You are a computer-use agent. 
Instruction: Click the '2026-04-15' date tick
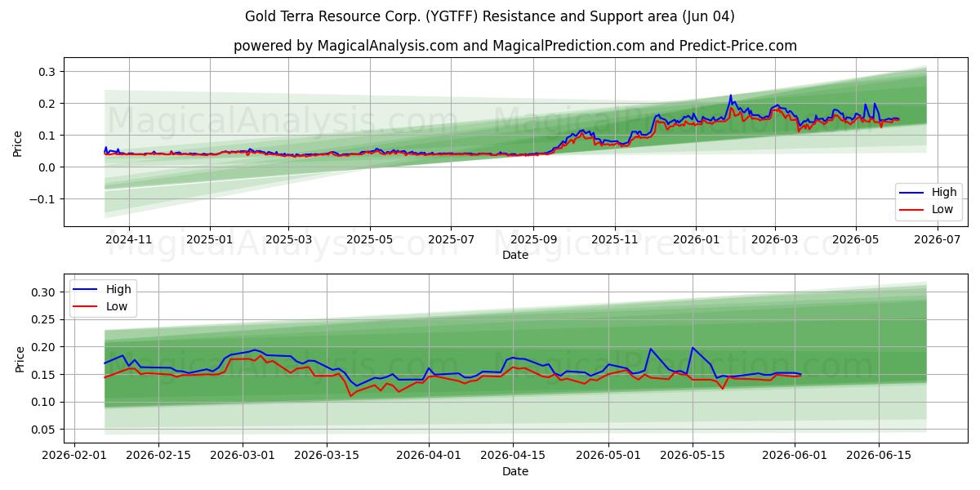(x=513, y=456)
